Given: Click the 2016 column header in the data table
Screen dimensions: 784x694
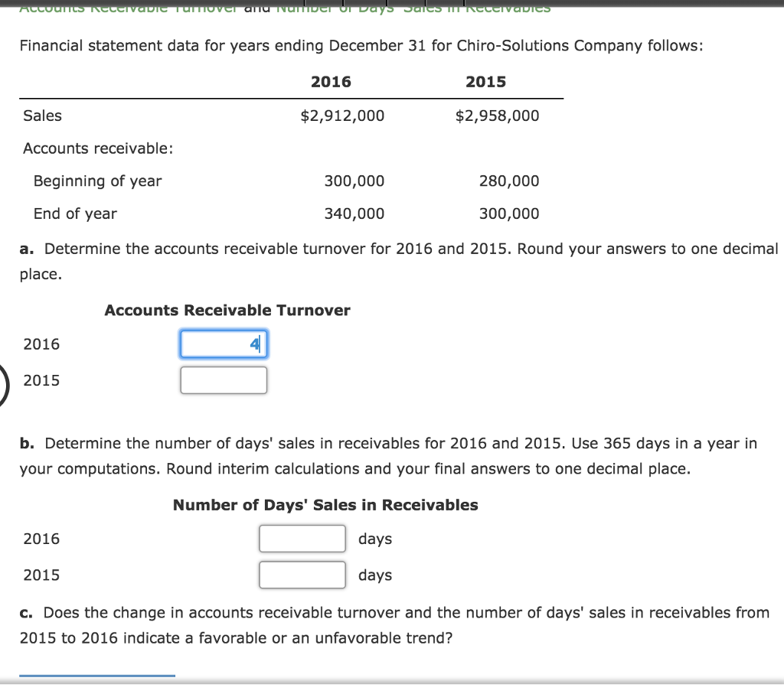Looking at the screenshot, I should (331, 81).
